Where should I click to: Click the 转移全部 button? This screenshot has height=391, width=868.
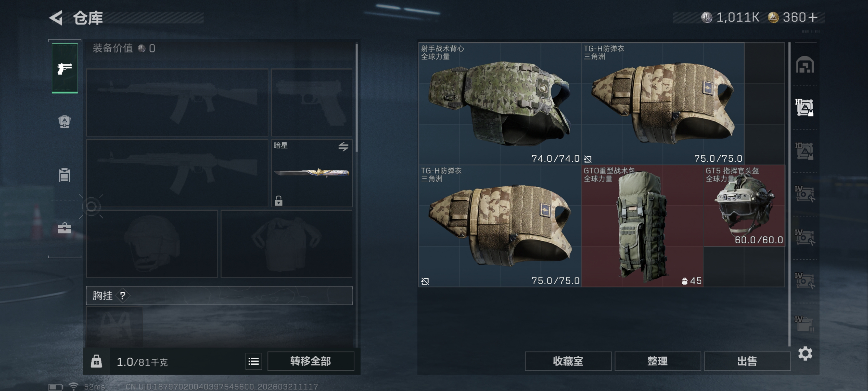[x=310, y=361]
